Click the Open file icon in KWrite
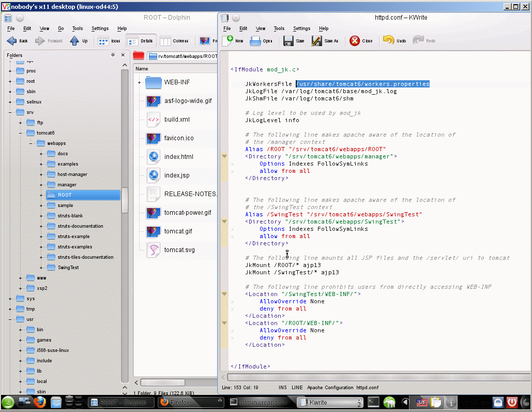The width and height of the screenshot is (532, 412). pyautogui.click(x=256, y=41)
